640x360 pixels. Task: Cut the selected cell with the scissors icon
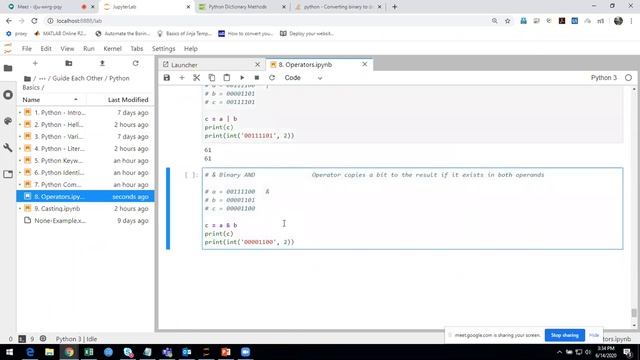pyautogui.click(x=197, y=78)
